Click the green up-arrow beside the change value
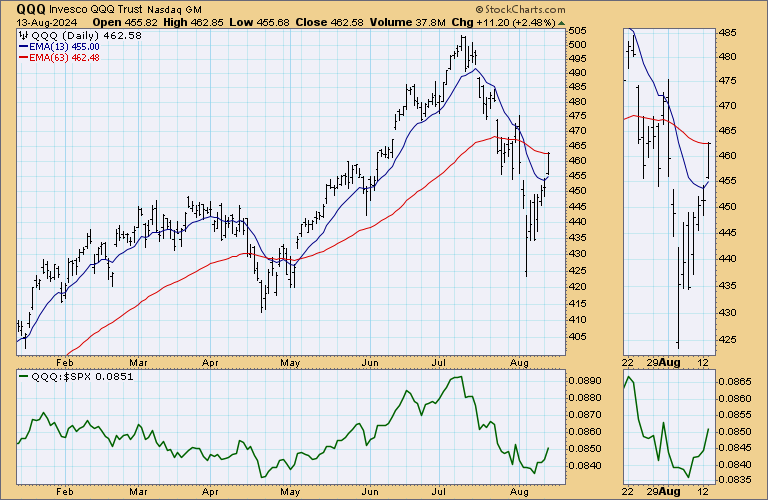768x500 pixels. pyautogui.click(x=561, y=23)
